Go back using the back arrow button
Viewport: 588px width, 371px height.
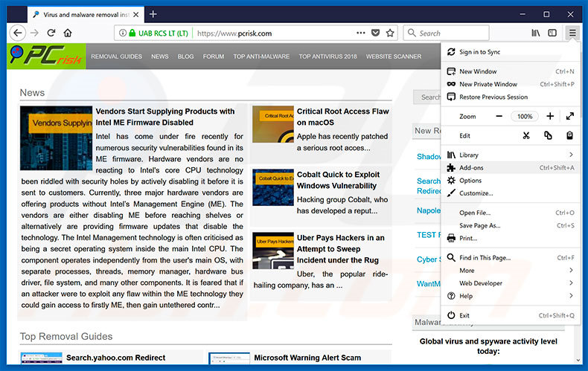(x=17, y=33)
